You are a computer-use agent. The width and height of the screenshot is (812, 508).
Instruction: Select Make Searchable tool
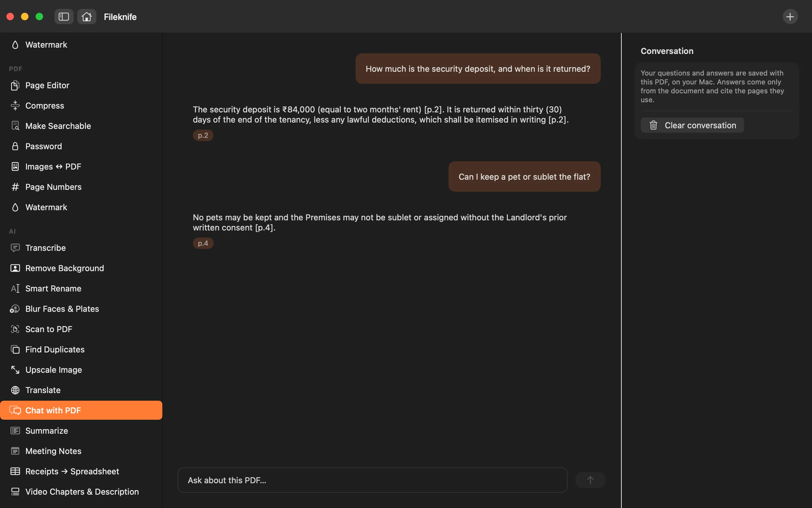[81, 126]
